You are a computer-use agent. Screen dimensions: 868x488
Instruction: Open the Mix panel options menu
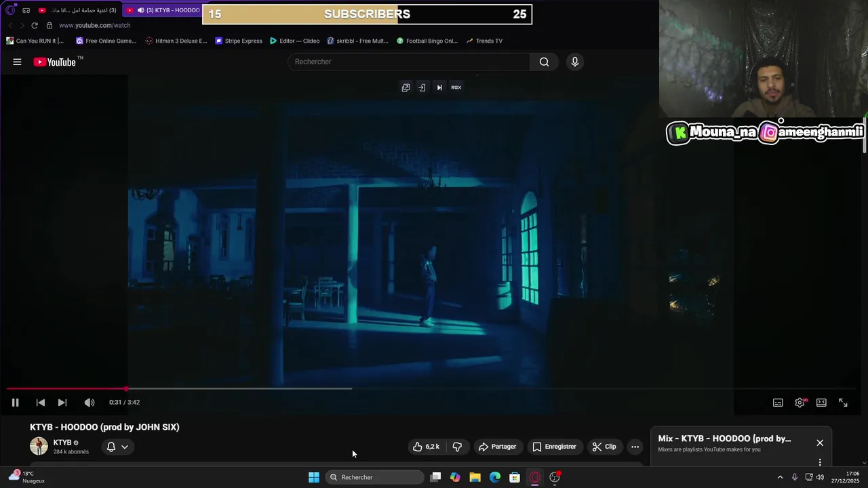tap(820, 462)
